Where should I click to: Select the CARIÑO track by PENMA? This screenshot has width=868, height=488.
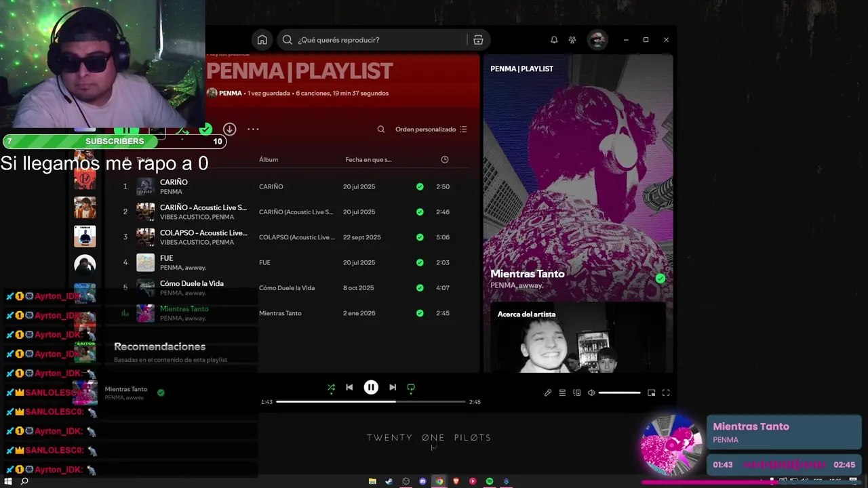tap(174, 182)
